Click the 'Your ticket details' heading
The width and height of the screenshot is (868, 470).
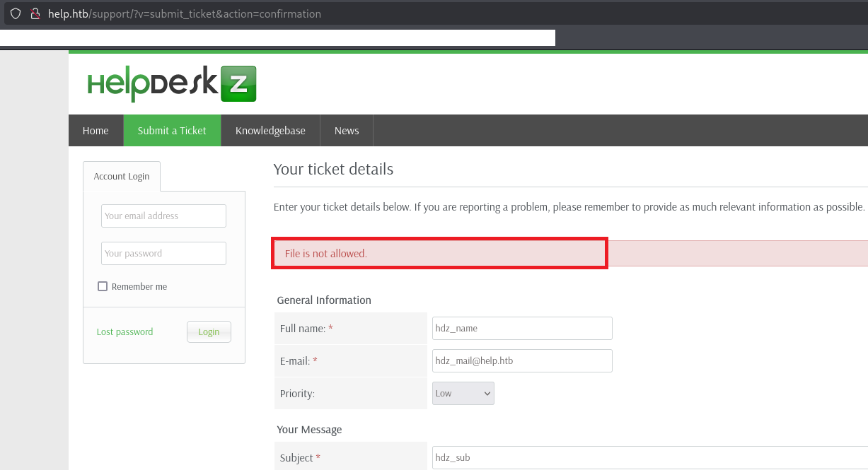[333, 169]
